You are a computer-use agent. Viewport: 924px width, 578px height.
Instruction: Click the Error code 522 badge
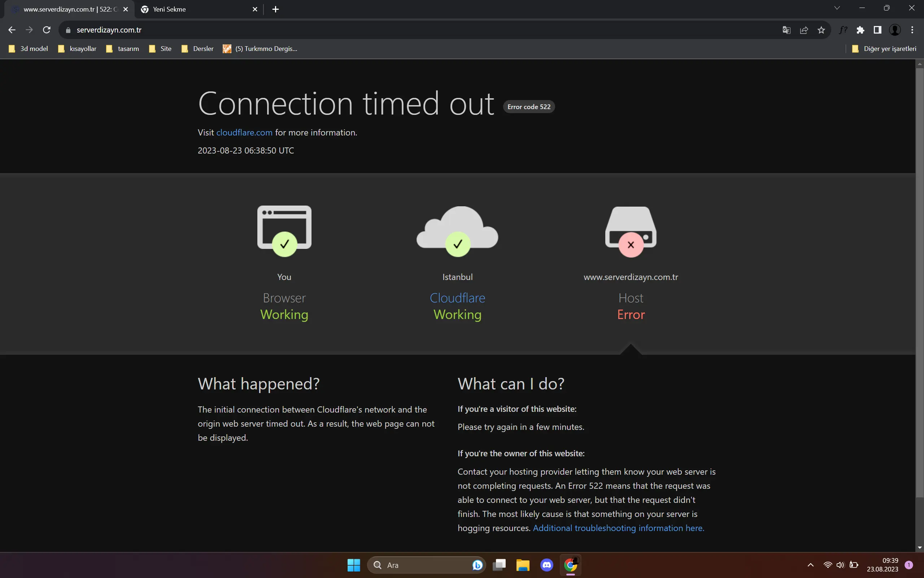(529, 107)
